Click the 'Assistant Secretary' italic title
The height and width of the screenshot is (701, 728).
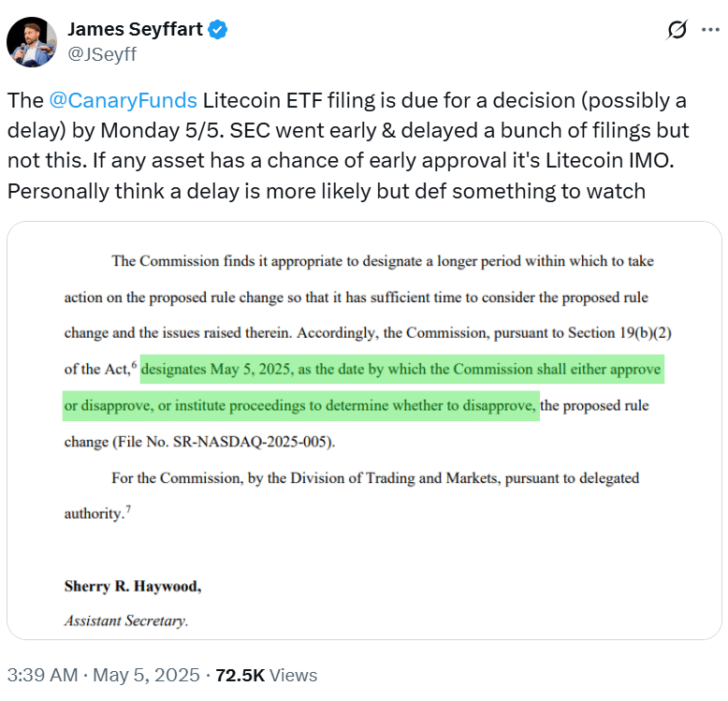(125, 621)
